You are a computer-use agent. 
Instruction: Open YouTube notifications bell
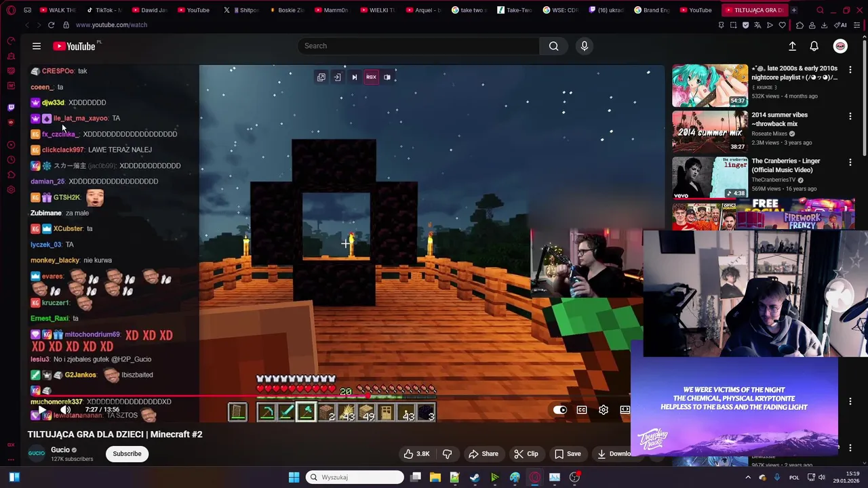pos(814,46)
